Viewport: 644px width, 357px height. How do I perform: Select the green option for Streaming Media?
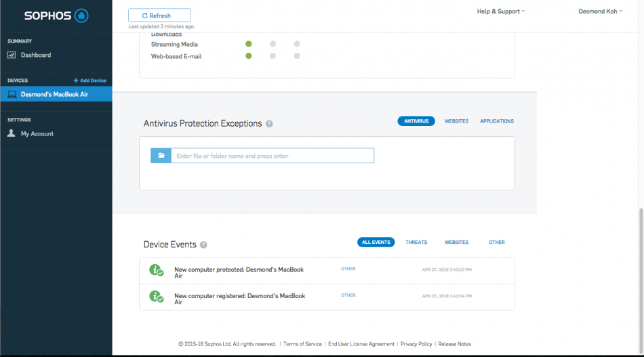point(249,44)
